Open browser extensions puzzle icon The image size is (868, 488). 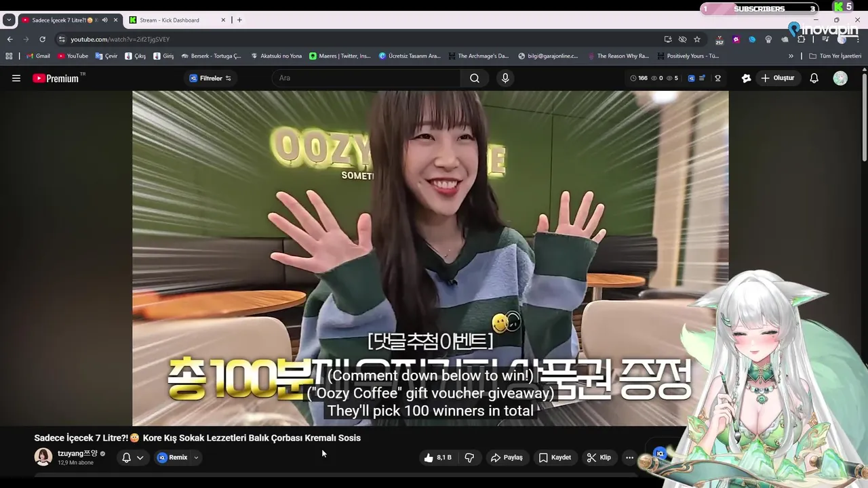coord(801,39)
